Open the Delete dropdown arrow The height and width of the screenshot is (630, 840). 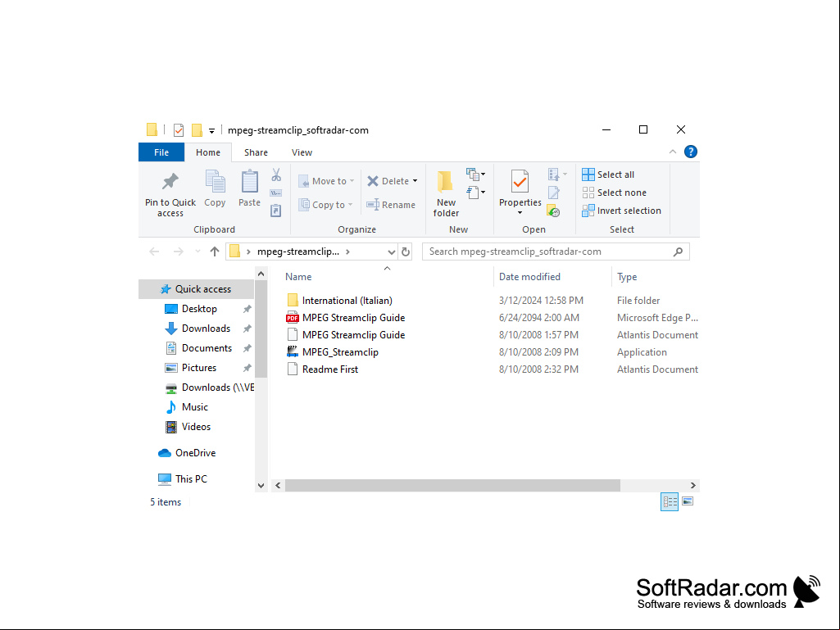coord(415,181)
